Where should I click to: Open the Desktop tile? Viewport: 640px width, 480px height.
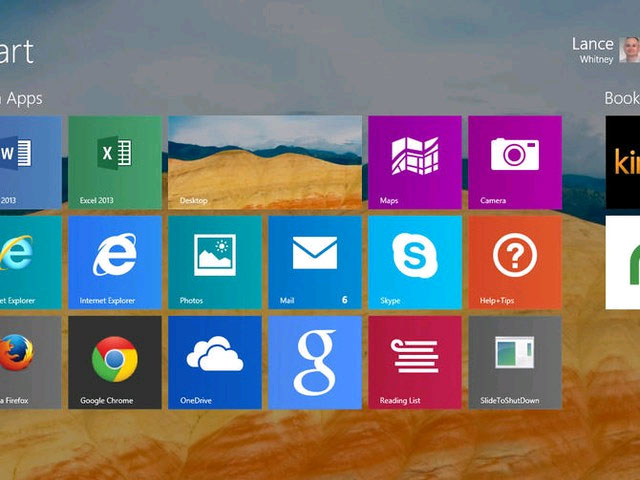[265, 162]
